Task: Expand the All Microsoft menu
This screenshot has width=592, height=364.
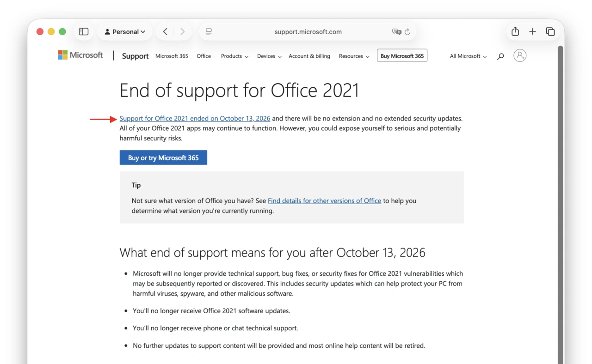Action: click(x=468, y=56)
